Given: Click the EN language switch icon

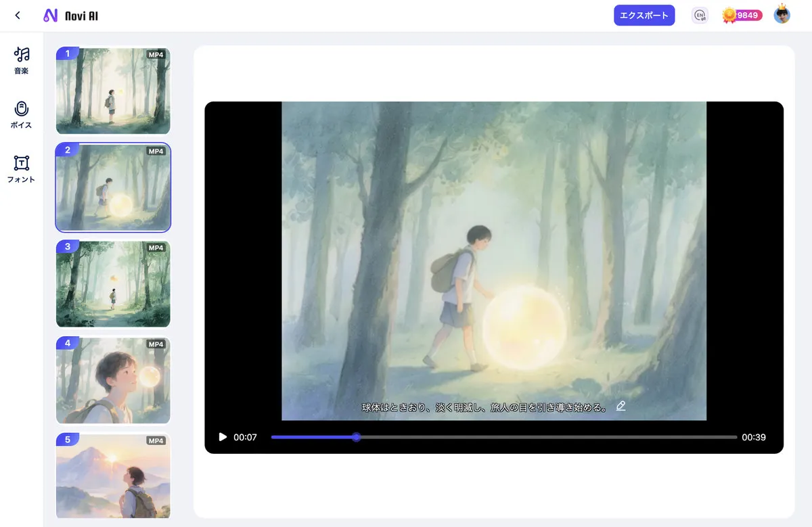Looking at the screenshot, I should tap(700, 16).
